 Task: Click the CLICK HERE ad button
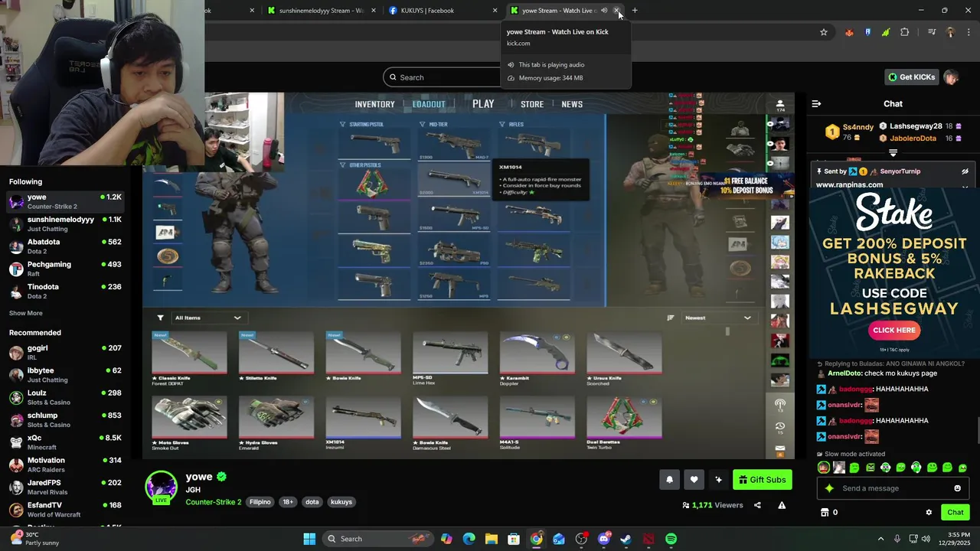pos(894,330)
